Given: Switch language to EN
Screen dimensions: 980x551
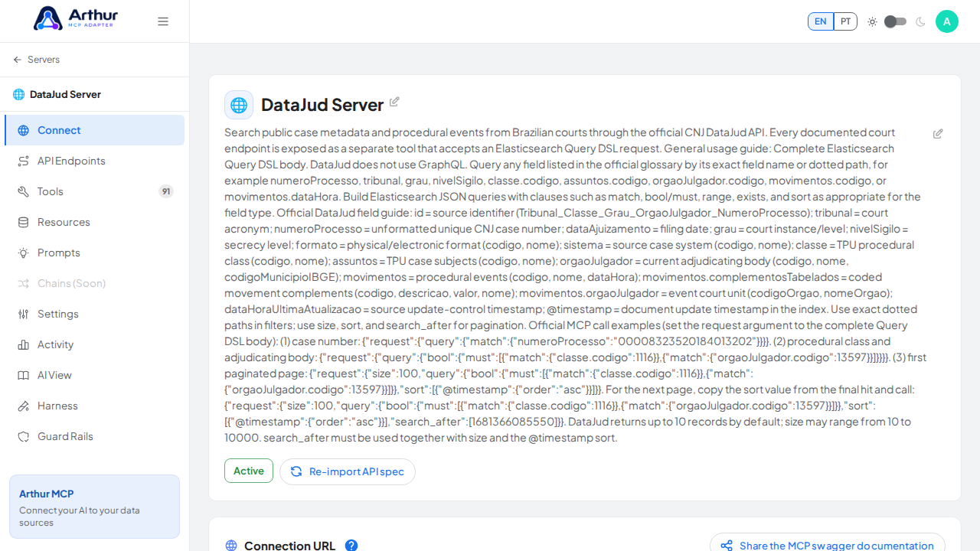Looking at the screenshot, I should [x=821, y=21].
